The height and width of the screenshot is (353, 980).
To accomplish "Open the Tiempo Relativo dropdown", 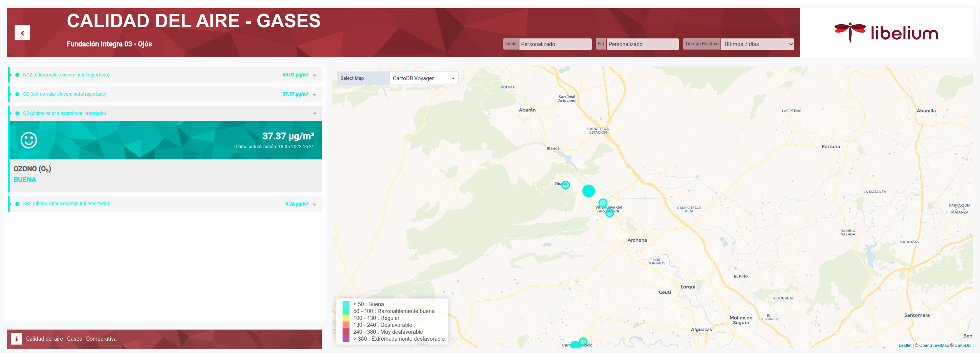I will [757, 44].
